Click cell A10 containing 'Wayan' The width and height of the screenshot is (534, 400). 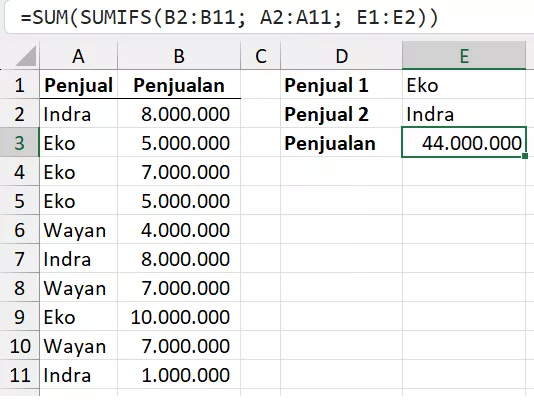pyautogui.click(x=78, y=346)
